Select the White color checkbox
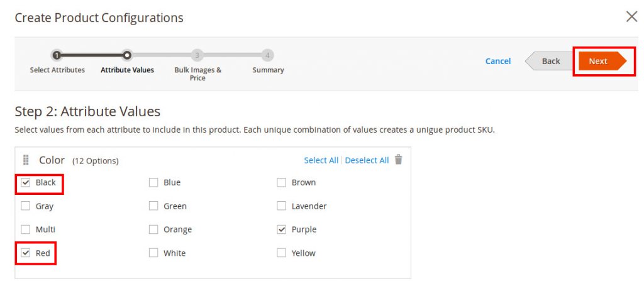Screen dimensions: 644x281 pyautogui.click(x=153, y=253)
